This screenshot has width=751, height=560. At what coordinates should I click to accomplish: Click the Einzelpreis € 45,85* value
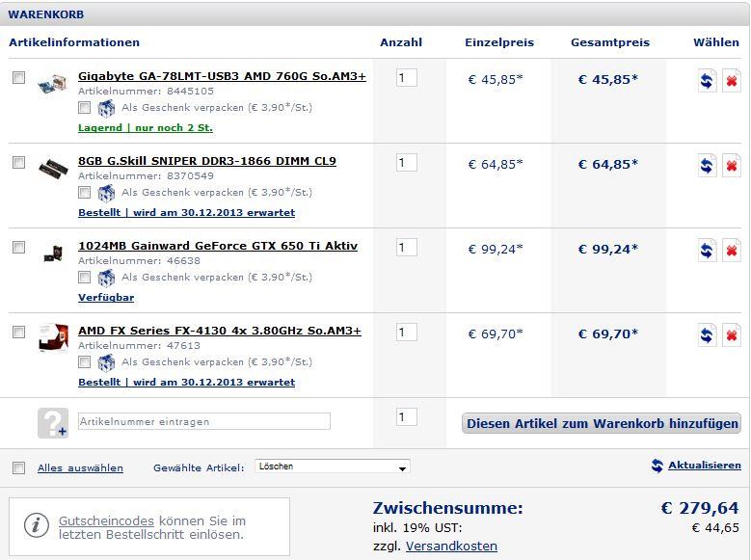coord(496,80)
